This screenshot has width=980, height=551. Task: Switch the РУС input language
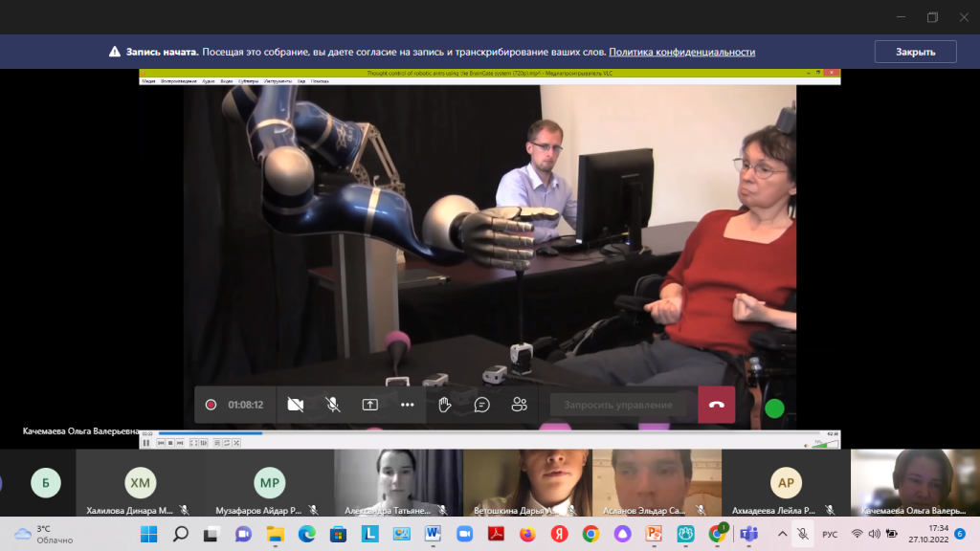point(830,534)
